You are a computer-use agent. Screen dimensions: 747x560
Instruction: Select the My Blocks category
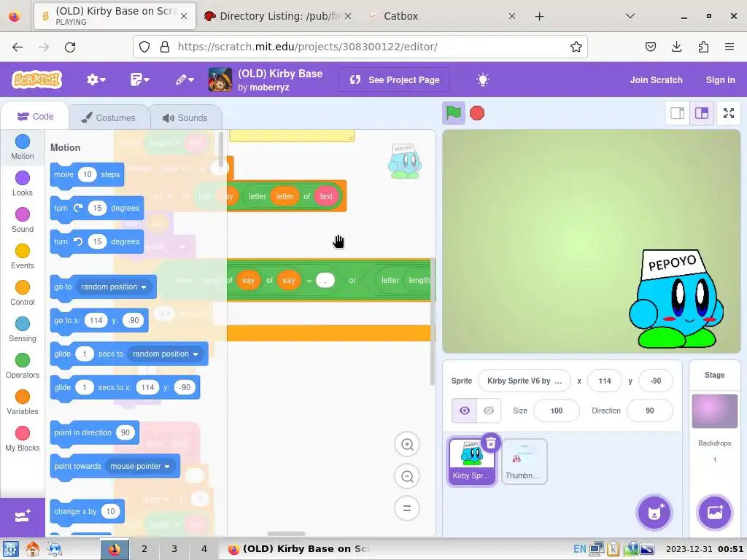point(23,440)
